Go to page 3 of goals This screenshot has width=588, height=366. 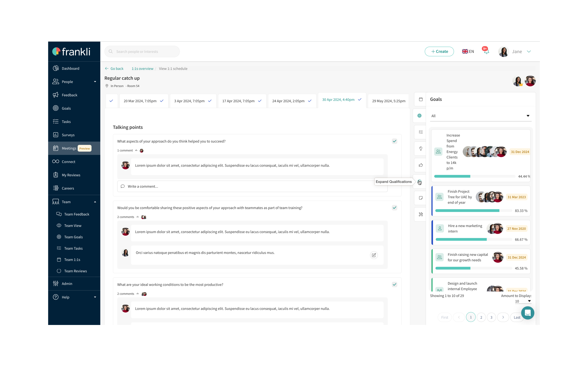coord(491,317)
